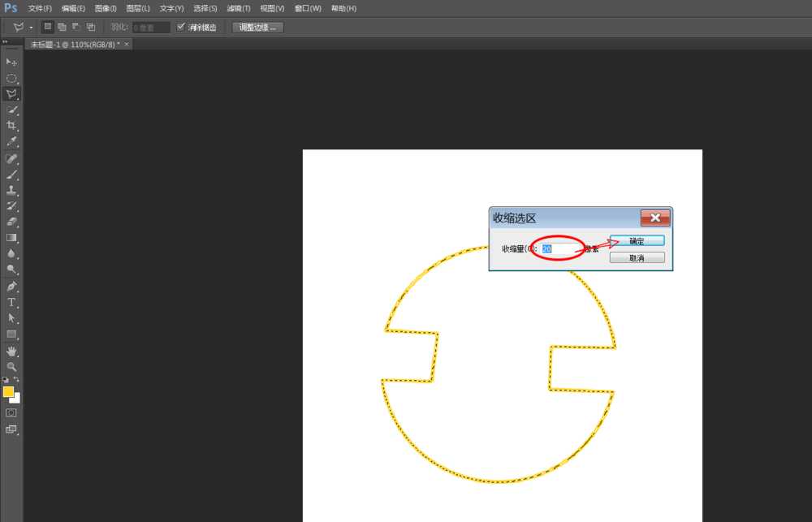Click 确定 in the 收缩选区 dialog
This screenshot has width=812, height=522.
coord(637,241)
